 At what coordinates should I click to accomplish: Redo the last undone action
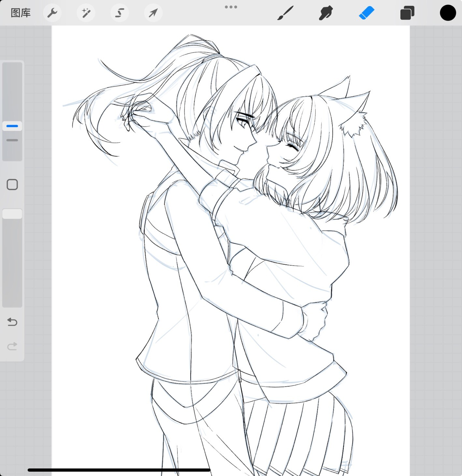[12, 346]
